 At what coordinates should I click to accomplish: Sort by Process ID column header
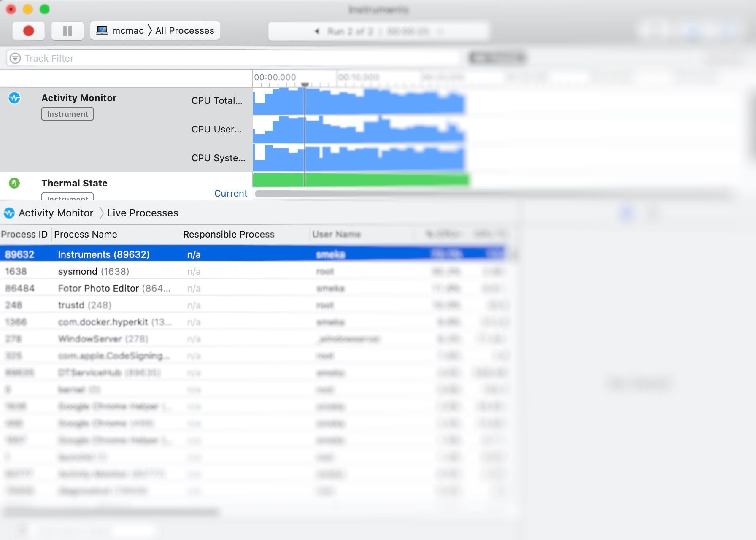[x=24, y=234]
